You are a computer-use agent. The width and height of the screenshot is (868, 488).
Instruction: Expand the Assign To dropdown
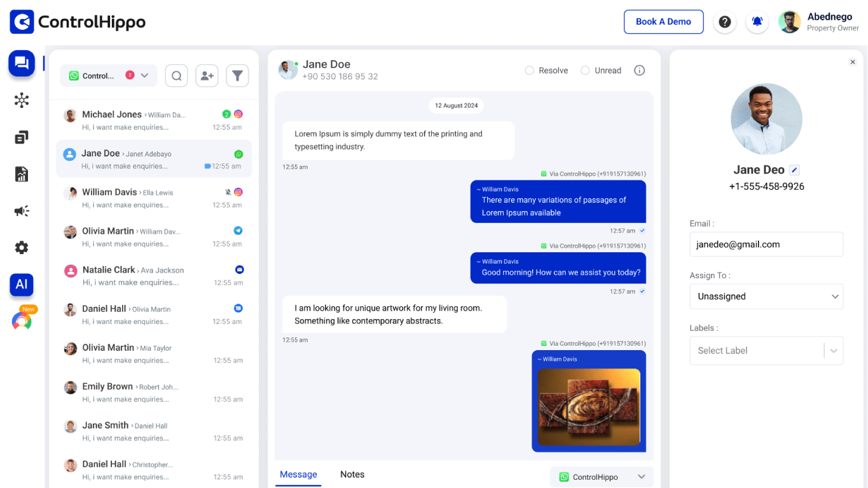[x=766, y=296]
